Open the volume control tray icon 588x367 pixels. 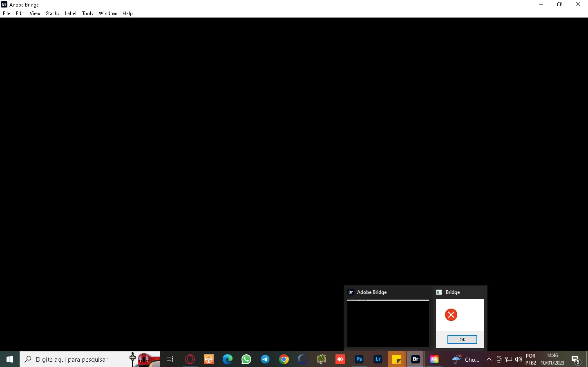(519, 359)
